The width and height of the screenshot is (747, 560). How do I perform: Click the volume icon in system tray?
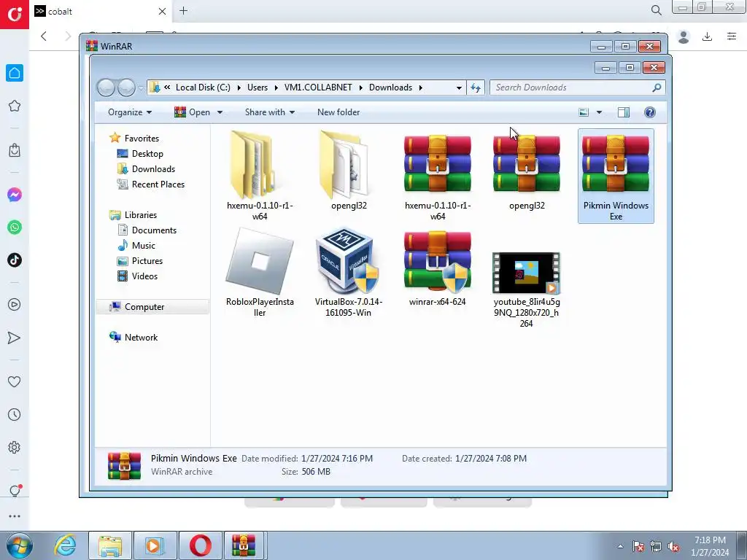click(673, 547)
